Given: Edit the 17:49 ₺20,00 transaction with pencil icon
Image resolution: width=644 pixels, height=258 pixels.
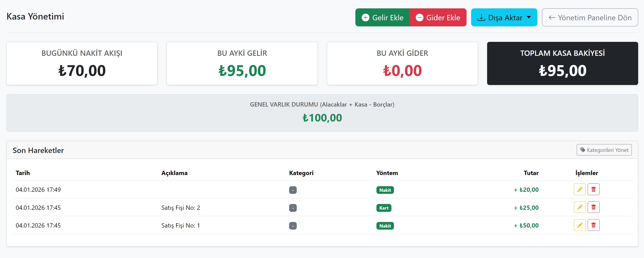Looking at the screenshot, I should [580, 189].
